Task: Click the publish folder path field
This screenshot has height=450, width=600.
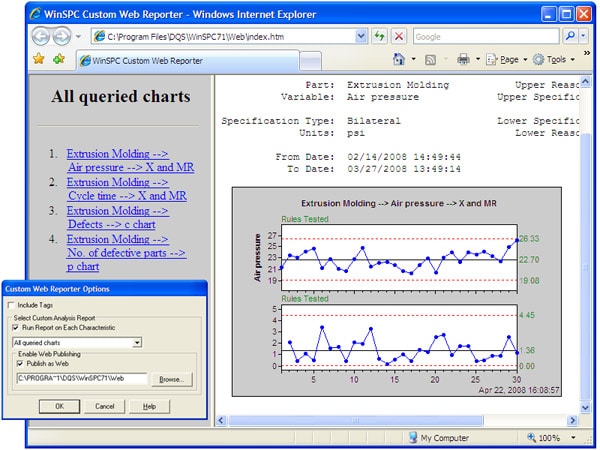Action: 80,380
